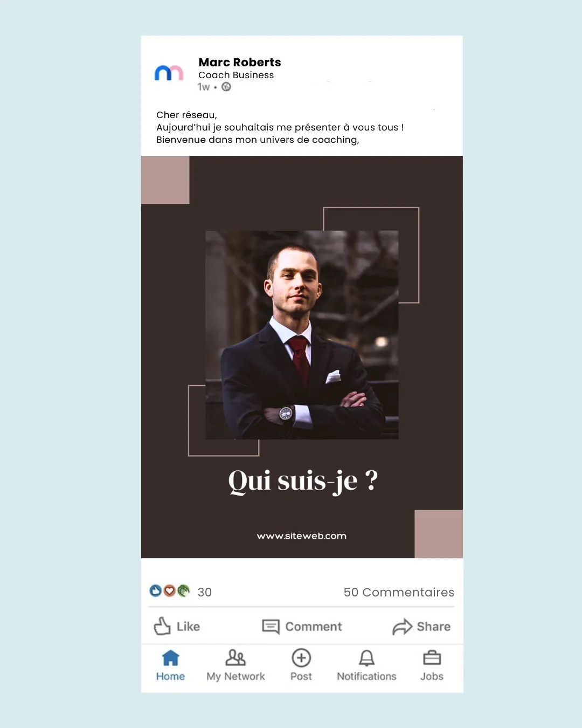
Task: Open the Comment speech bubble icon
Action: point(271,627)
